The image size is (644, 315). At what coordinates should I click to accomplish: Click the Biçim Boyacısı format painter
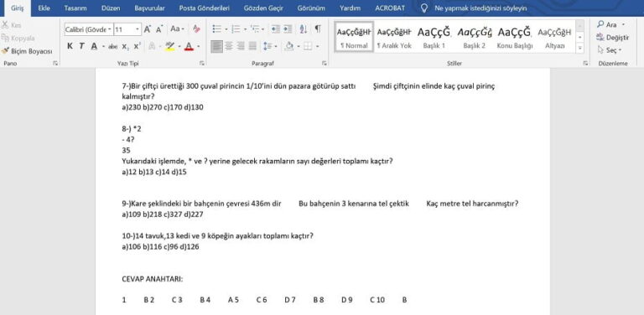coord(27,51)
